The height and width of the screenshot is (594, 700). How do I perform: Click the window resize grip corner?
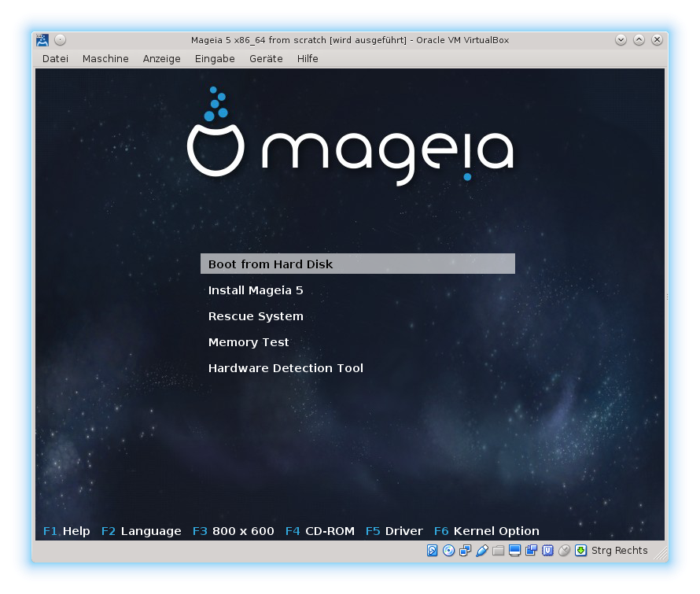[661, 553]
